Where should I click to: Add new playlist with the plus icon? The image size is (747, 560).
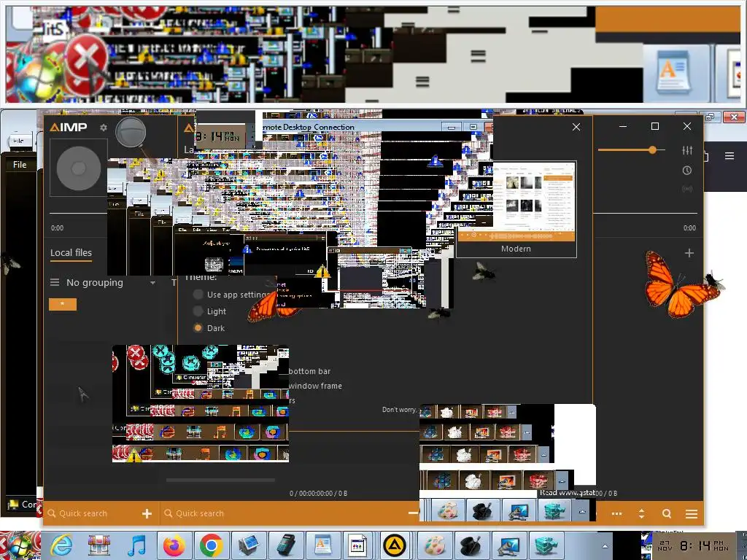click(689, 253)
